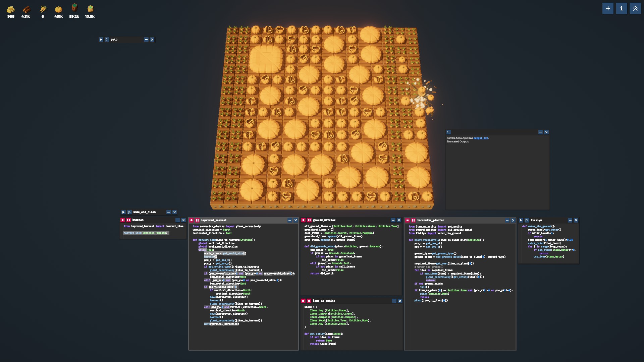Pause the improved_harvest script
Image resolution: width=644 pixels, height=362 pixels.
coord(197,220)
